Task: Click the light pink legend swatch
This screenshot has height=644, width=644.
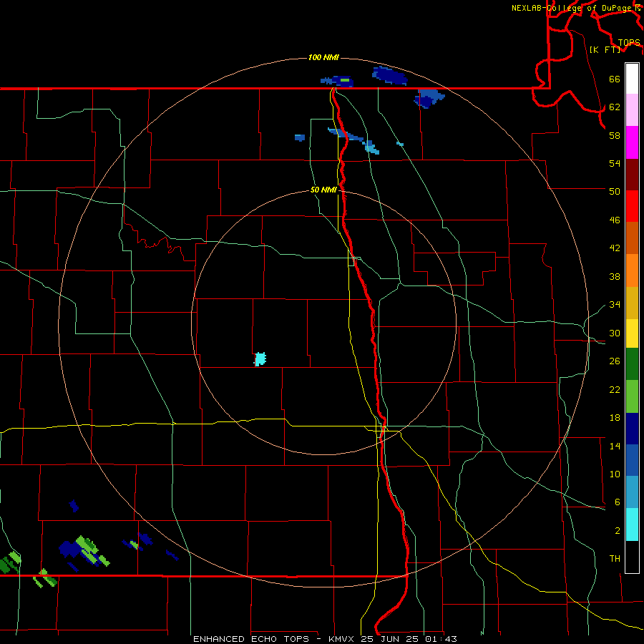Action: 632,110
